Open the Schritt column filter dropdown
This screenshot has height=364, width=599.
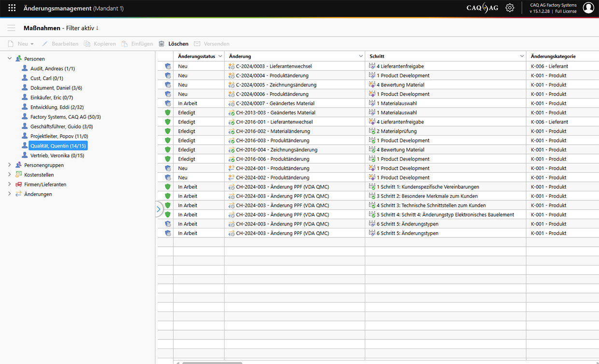[x=522, y=56]
